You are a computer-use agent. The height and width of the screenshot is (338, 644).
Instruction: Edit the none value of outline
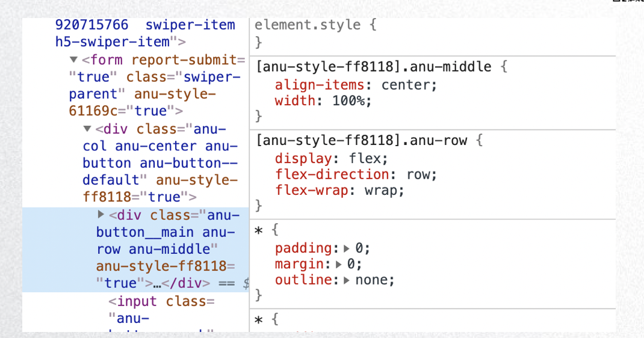point(371,281)
